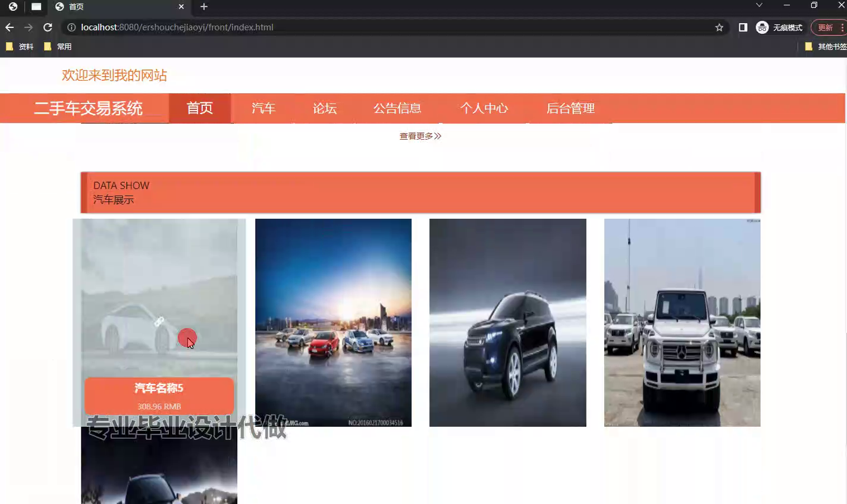Click the 欢迎来到我的网站 welcome text

[114, 75]
